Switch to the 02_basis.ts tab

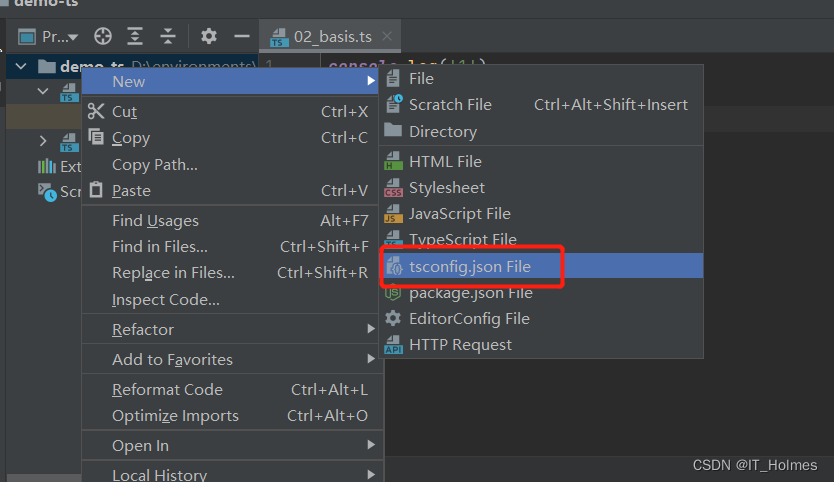[x=332, y=37]
